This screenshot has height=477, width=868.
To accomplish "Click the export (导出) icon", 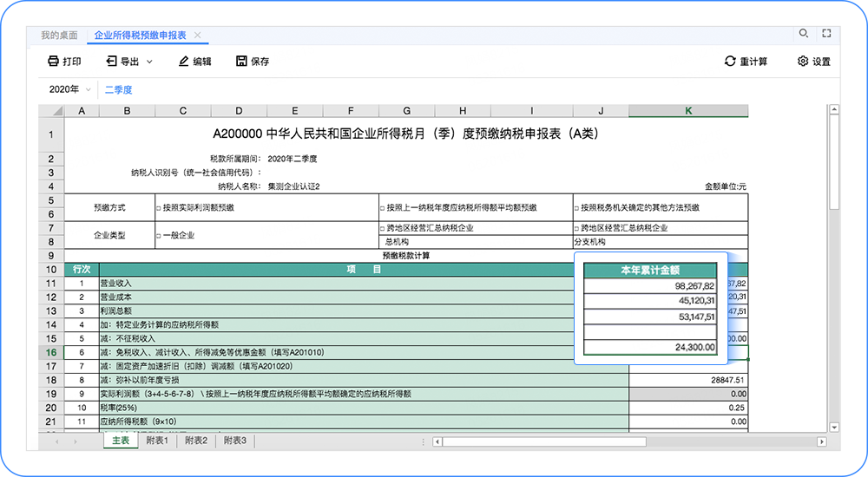I will pyautogui.click(x=111, y=61).
